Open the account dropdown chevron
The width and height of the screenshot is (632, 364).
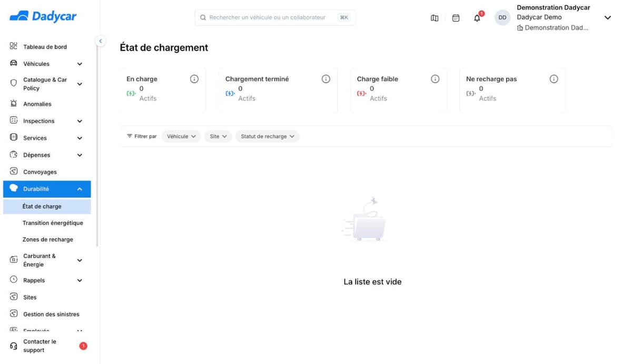(607, 18)
